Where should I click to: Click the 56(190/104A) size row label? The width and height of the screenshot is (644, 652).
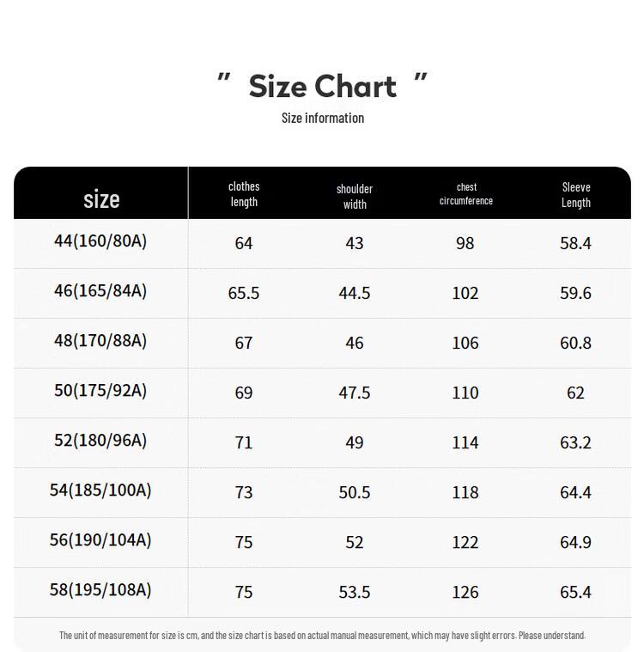pos(100,540)
